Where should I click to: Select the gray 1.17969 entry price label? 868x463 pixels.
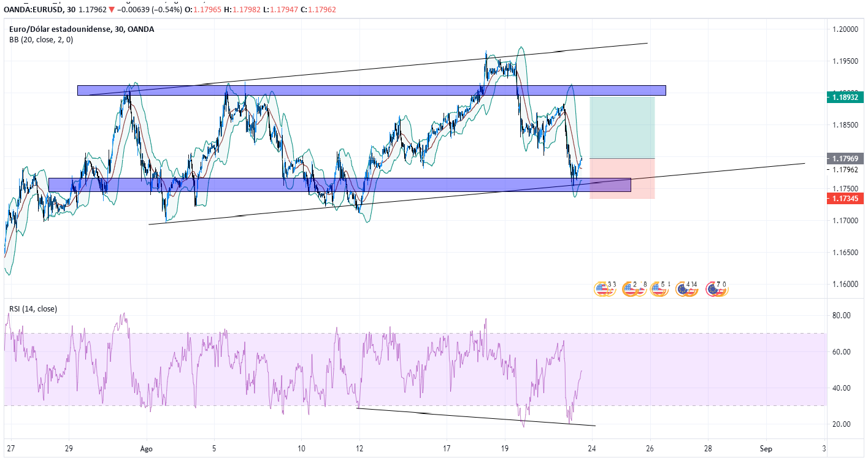[x=844, y=158]
